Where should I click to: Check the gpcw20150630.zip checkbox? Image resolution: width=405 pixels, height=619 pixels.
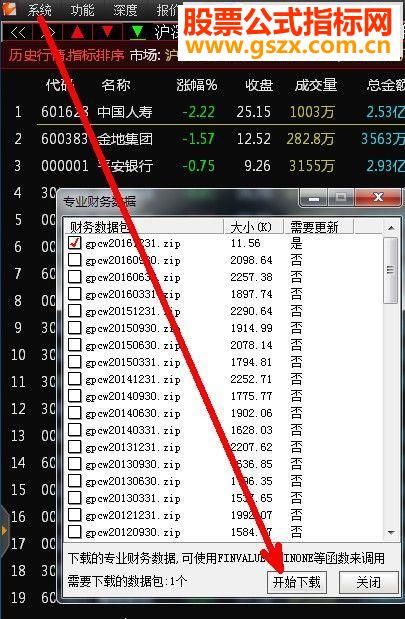tap(75, 345)
